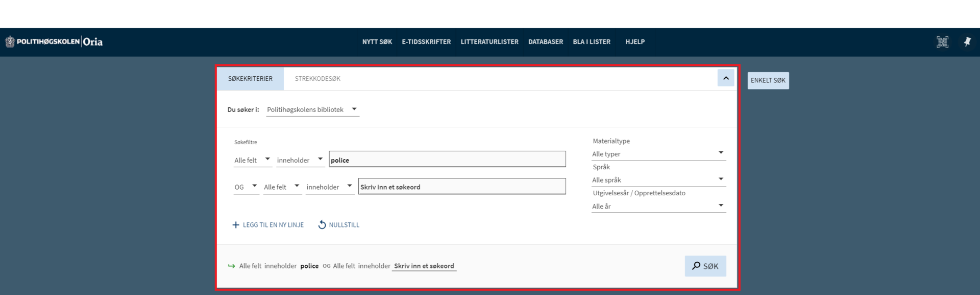Open HJELP in the header
This screenshot has height=295, width=980.
click(635, 42)
